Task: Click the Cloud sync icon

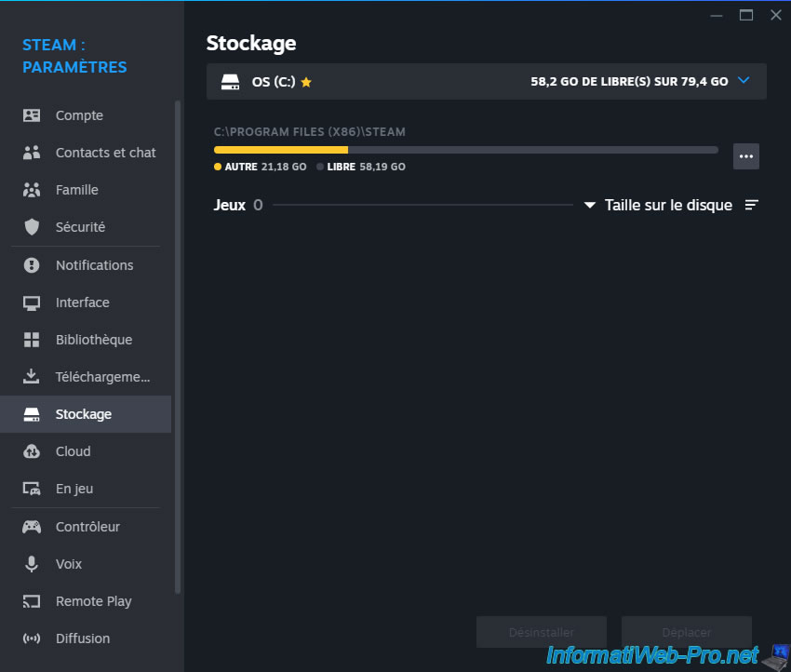Action: coord(32,451)
